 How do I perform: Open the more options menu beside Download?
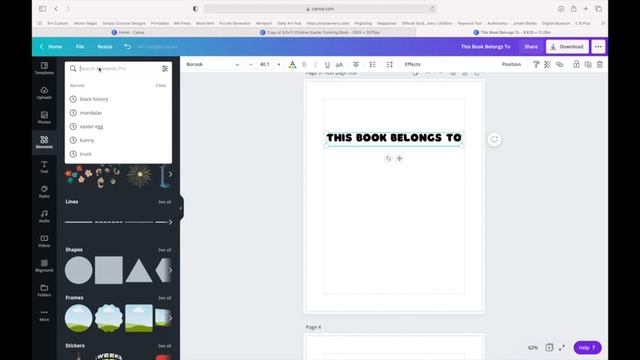(598, 47)
